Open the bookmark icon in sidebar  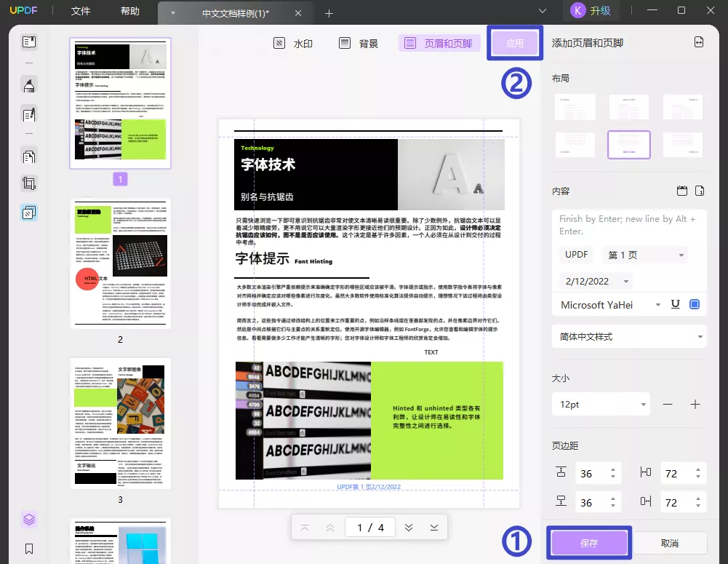click(x=29, y=549)
